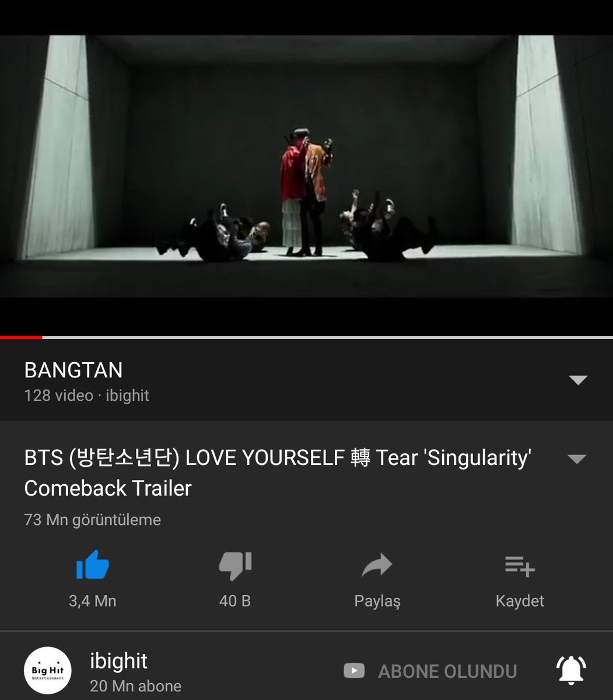
Task: Click the save to playlist icon
Action: tap(520, 566)
